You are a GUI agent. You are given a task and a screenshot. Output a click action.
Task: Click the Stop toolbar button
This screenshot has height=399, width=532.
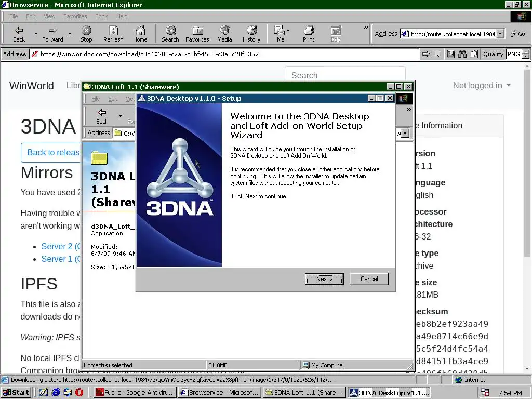86,34
